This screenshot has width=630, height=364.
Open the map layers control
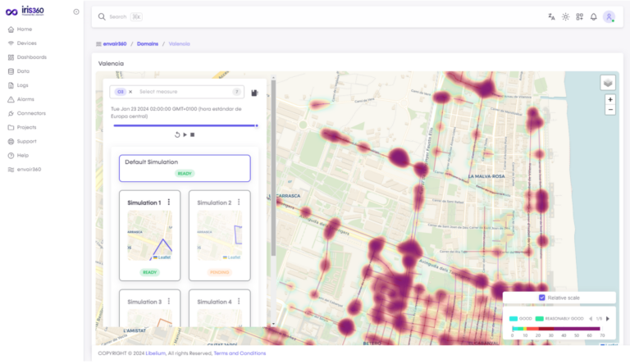tap(607, 82)
